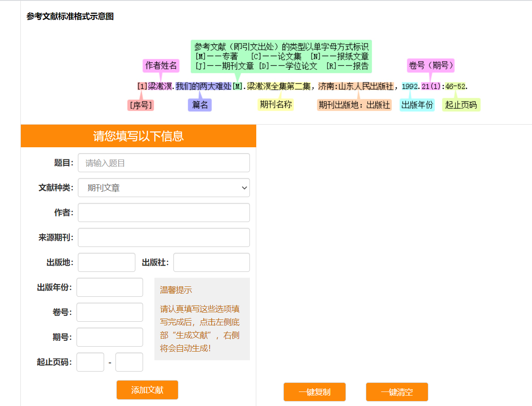Click the 添加文献 button

point(147,390)
